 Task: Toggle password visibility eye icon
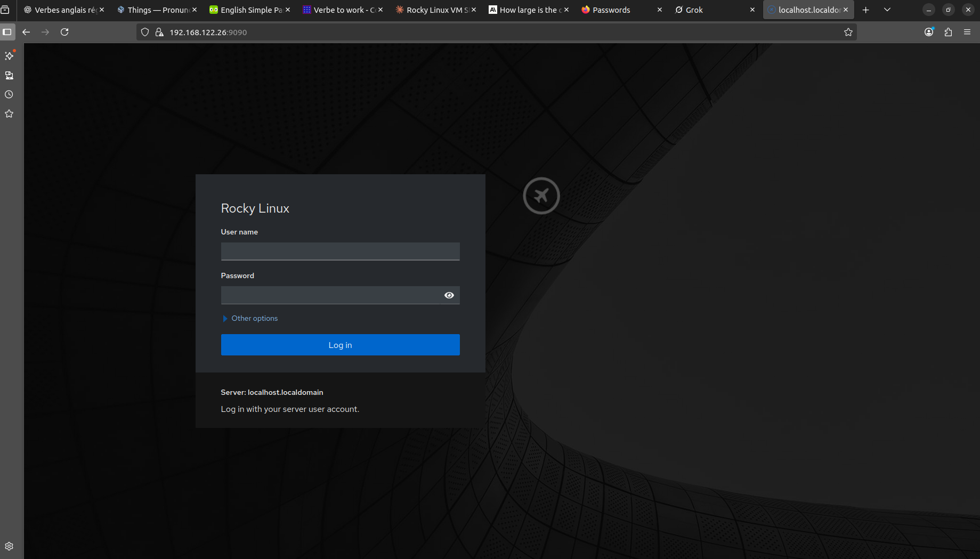[x=449, y=295]
